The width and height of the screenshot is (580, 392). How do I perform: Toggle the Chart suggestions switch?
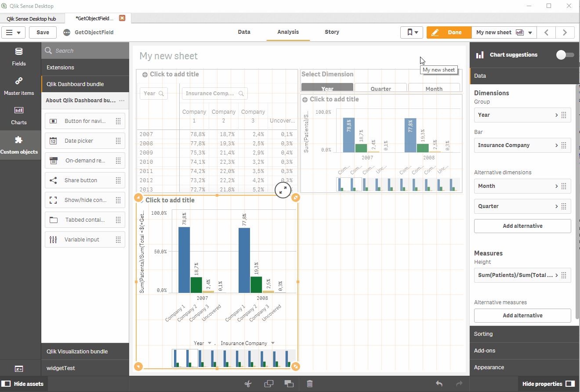565,55
